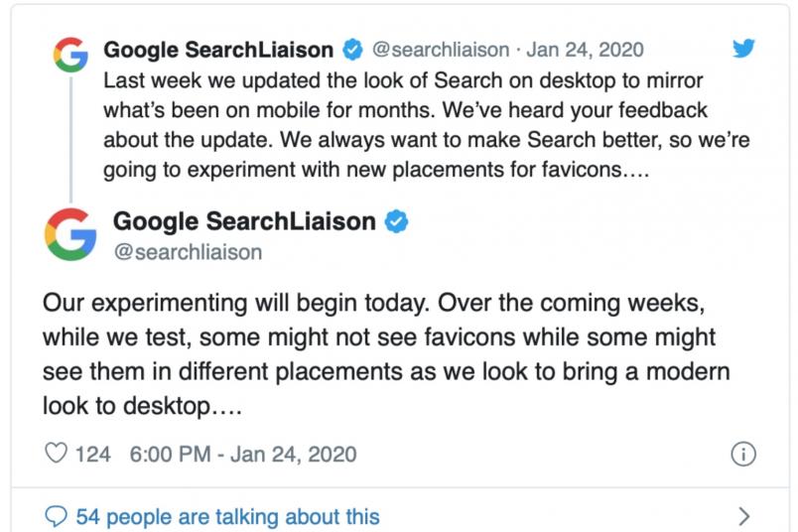Open parent tweet text starting 'Last week we updated'
This screenshot has height=532, width=798.
pyautogui.click(x=427, y=125)
